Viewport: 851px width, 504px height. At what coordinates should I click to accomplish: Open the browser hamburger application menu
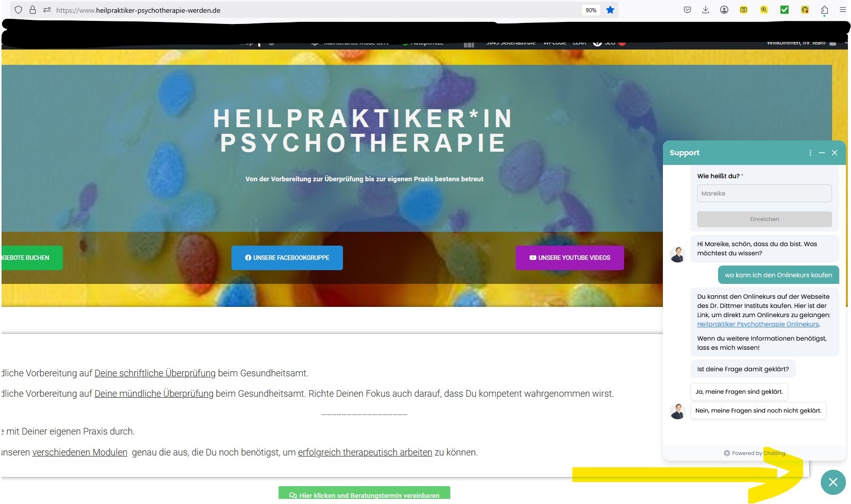(x=843, y=10)
